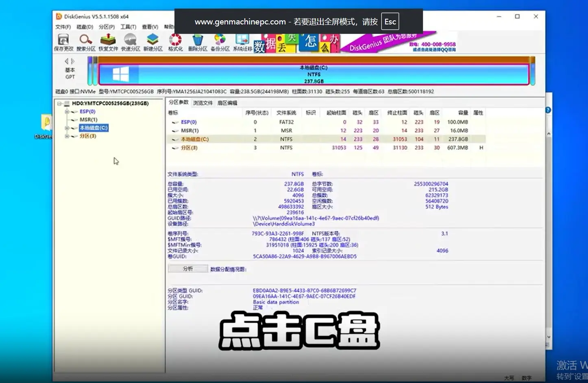The width and height of the screenshot is (588, 383).
Task: Collapse the HD0:YMTCPC005256GB disk tree node
Action: point(59,104)
